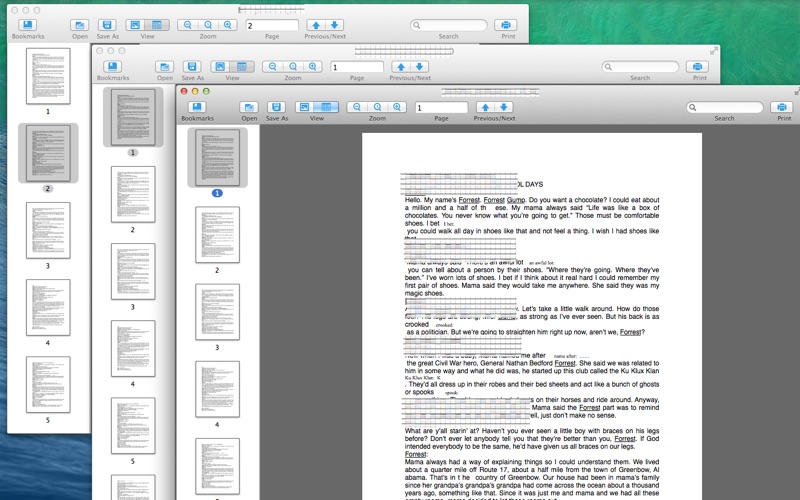Go to next page in back window
The image size is (800, 500).
(335, 25)
